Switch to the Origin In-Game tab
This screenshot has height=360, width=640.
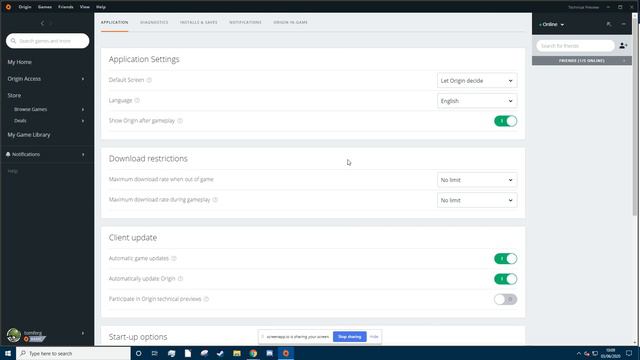pos(291,22)
